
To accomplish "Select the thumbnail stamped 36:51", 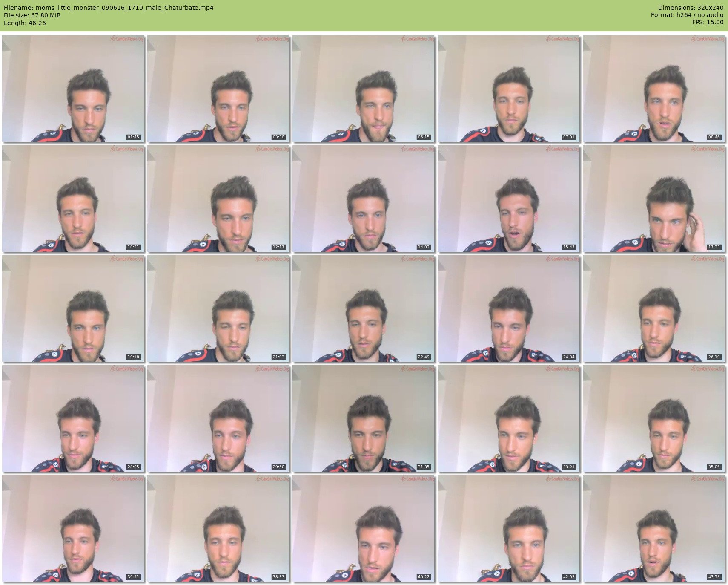I will click(73, 528).
